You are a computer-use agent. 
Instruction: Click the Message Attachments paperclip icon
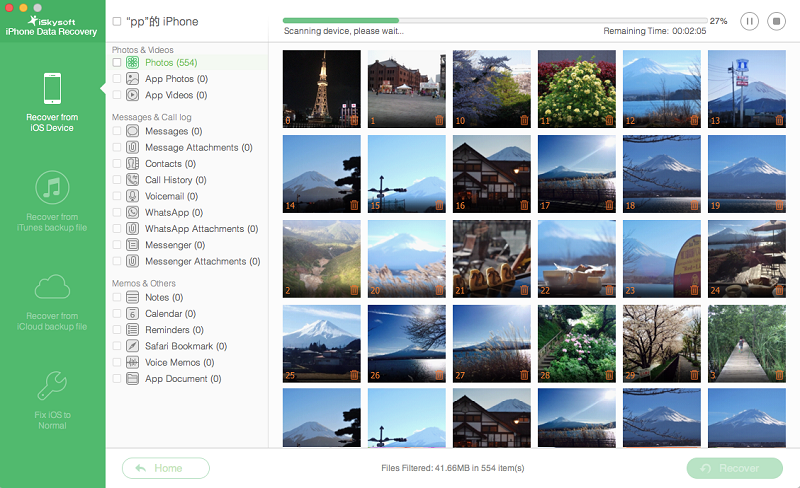pos(132,148)
